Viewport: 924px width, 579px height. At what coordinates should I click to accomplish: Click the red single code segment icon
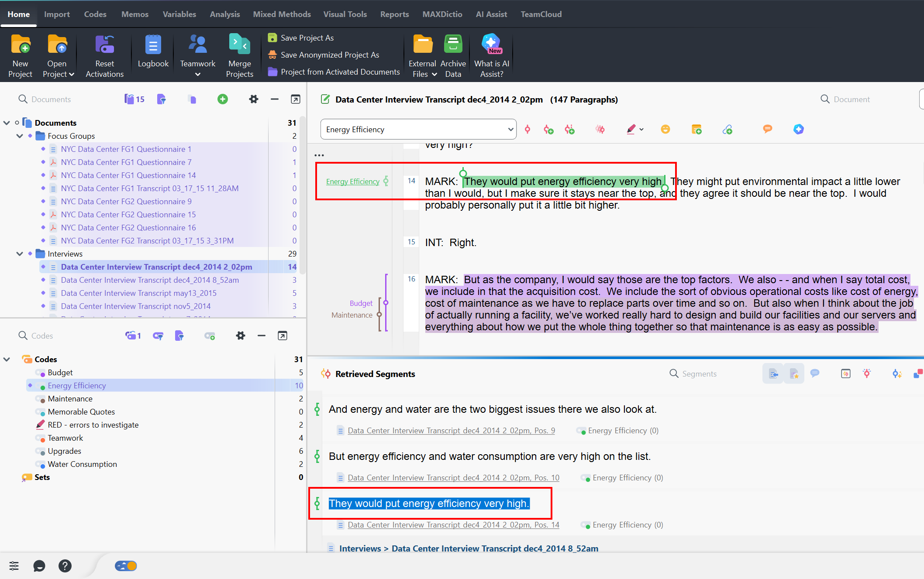point(528,129)
